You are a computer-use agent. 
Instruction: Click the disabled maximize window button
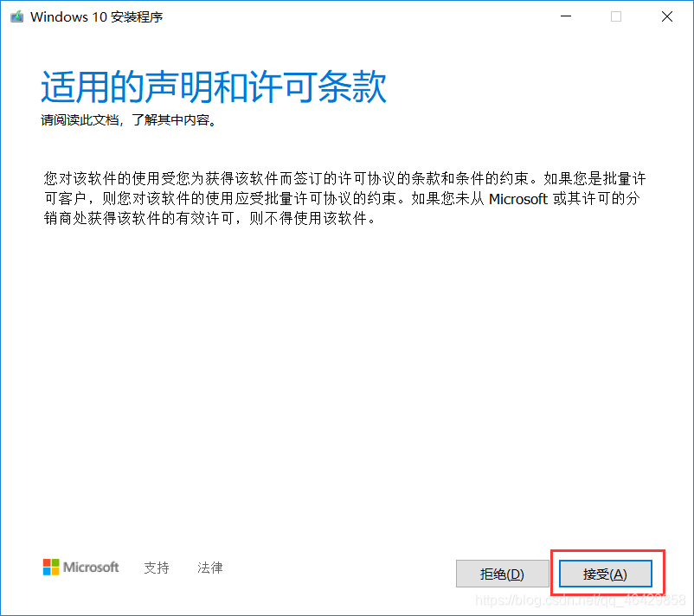pos(616,16)
